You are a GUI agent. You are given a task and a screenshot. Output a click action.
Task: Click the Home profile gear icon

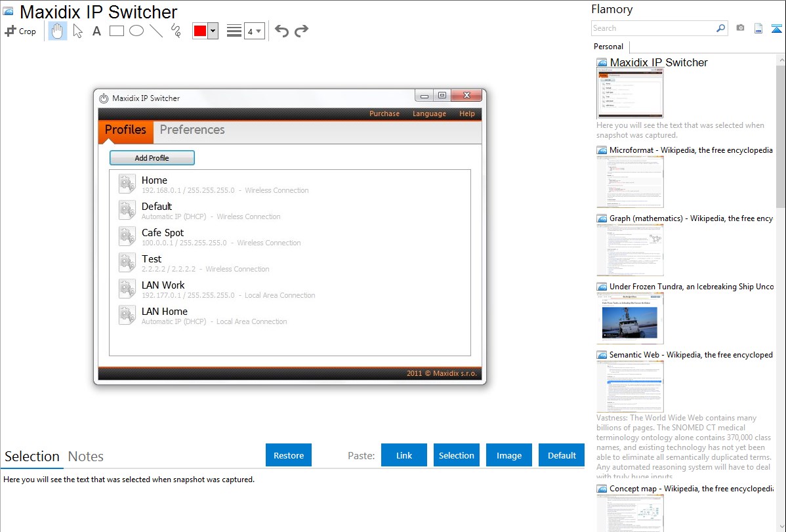[x=127, y=184]
